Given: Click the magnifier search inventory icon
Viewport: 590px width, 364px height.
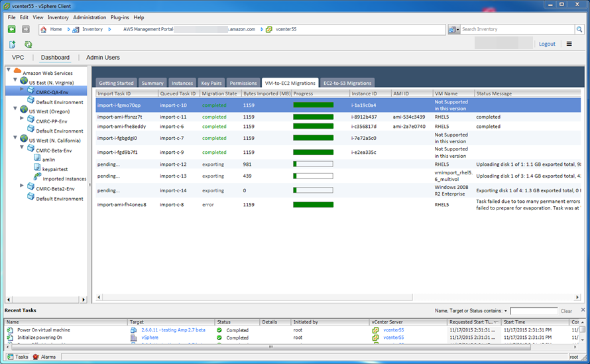Looking at the screenshot, I should [x=579, y=29].
